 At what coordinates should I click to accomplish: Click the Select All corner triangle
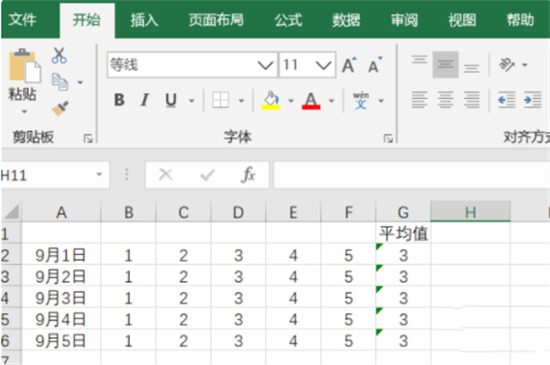(x=11, y=211)
